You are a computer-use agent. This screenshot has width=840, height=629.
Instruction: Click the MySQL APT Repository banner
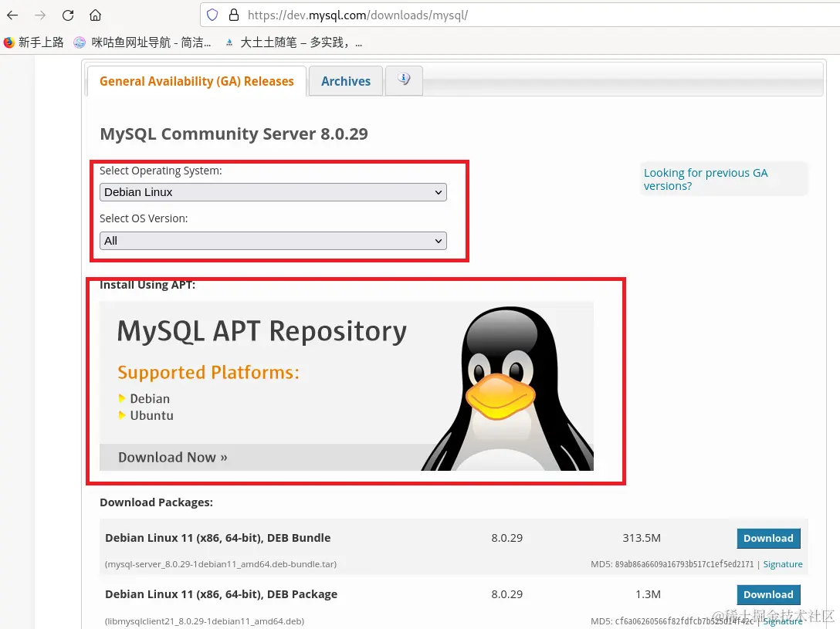click(347, 386)
